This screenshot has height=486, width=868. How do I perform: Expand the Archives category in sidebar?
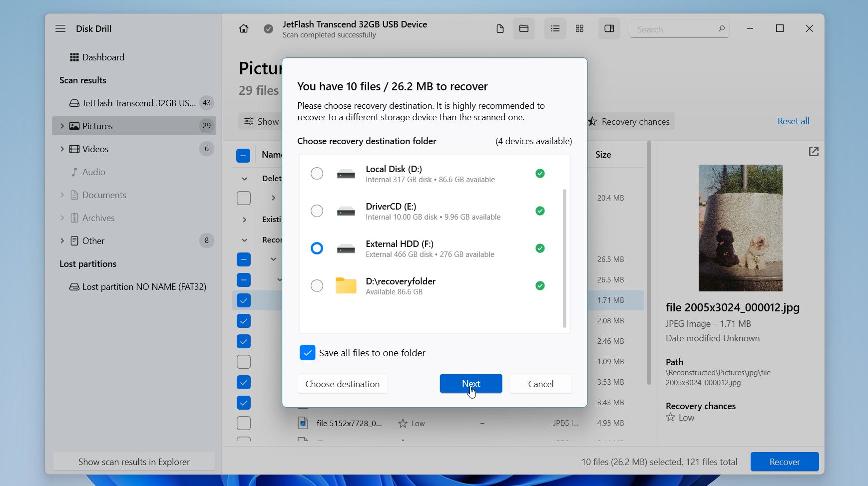tap(62, 218)
